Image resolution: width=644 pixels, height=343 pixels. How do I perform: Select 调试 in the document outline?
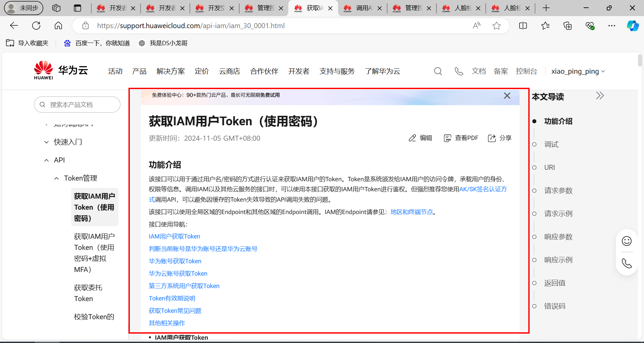[x=551, y=144]
